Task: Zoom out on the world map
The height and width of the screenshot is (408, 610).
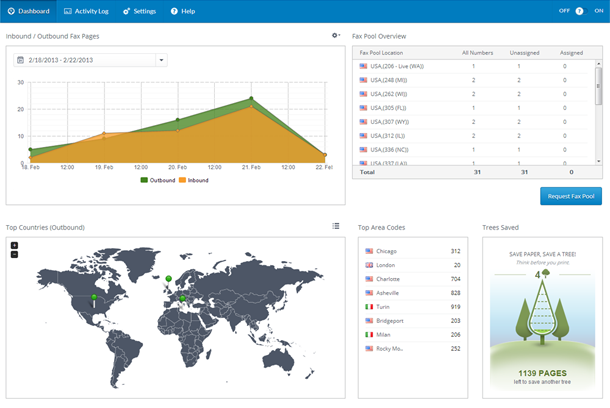Action: click(x=14, y=254)
